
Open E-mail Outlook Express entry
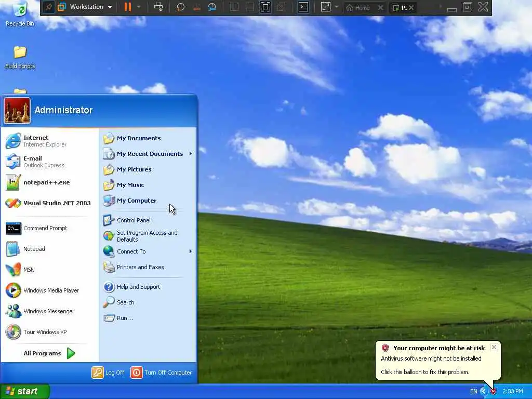point(49,162)
